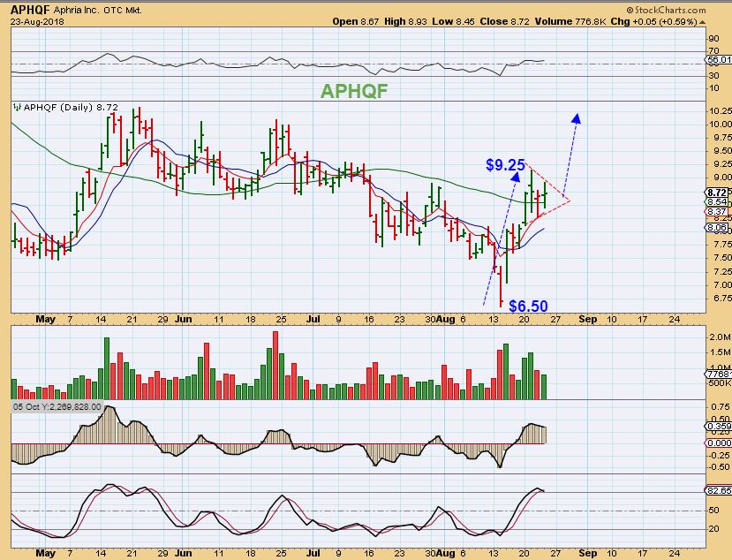Click the 2.0M volume axis label
The width and height of the screenshot is (732, 560).
tap(720, 337)
